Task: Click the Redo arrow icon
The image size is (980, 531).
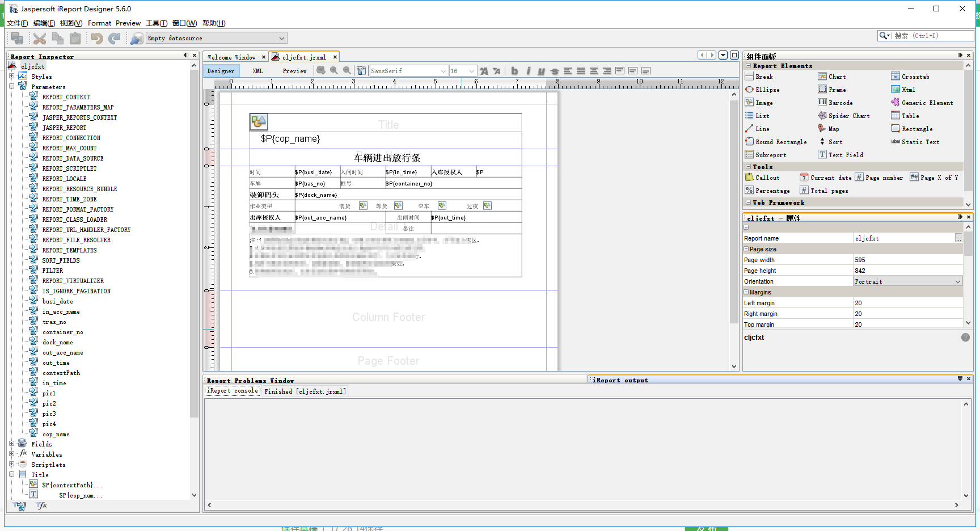Action: pos(115,38)
